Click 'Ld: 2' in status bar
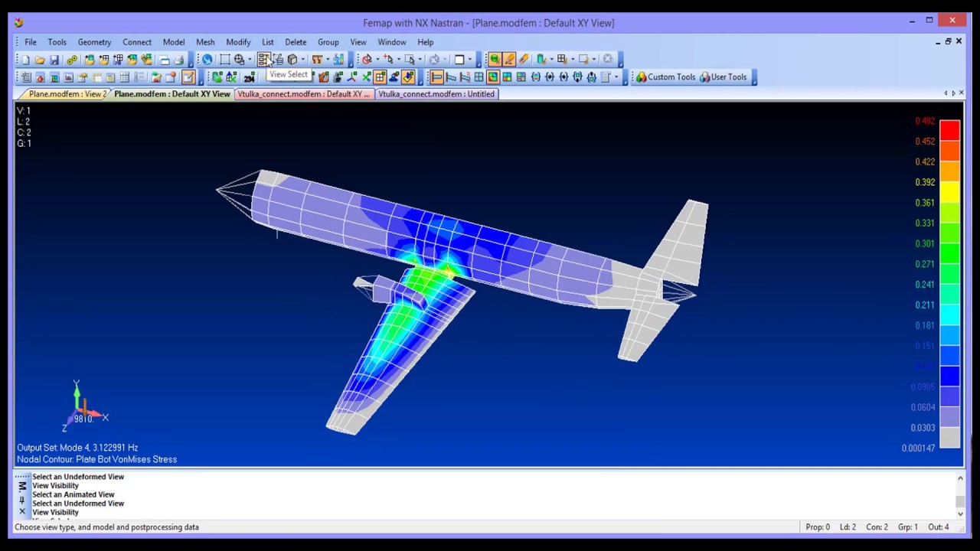 click(x=848, y=527)
